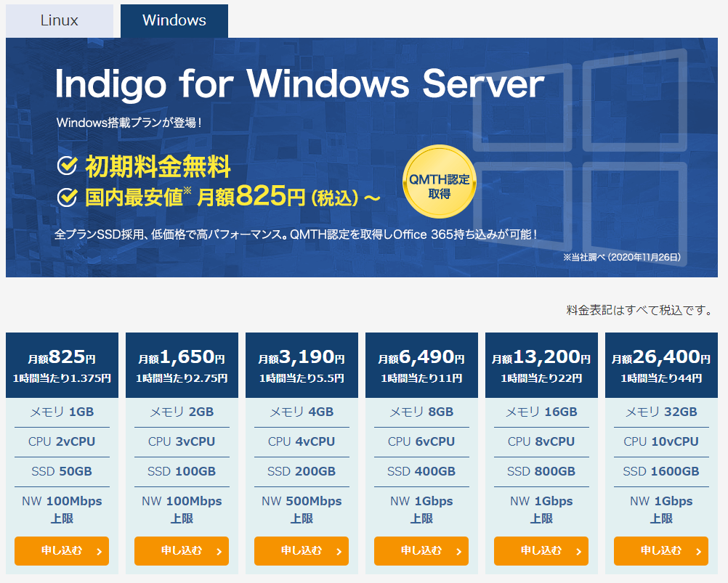The image size is (728, 583).
Task: Click Windows搭載プランが登場! subtitle
Action: [129, 123]
